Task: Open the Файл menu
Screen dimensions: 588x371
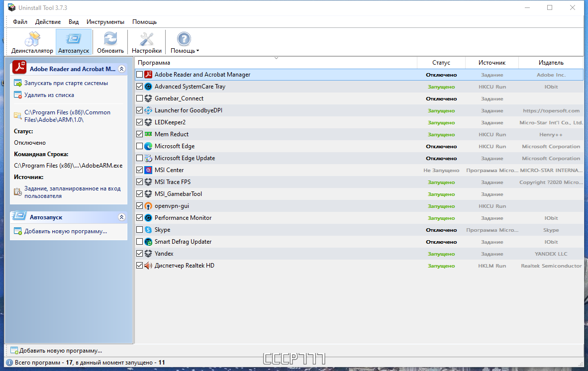Action: pyautogui.click(x=20, y=22)
